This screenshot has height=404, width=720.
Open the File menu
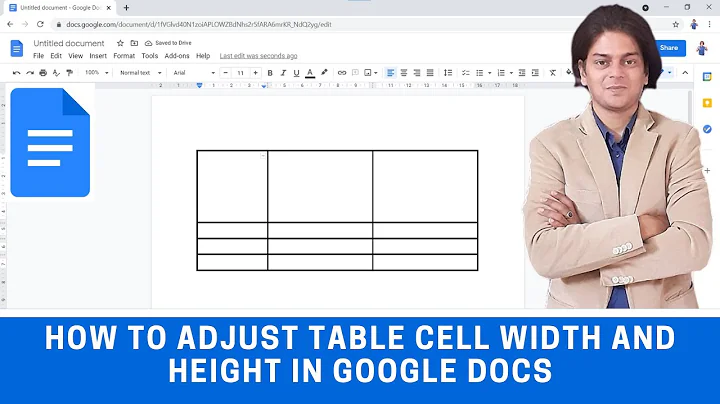tap(39, 56)
